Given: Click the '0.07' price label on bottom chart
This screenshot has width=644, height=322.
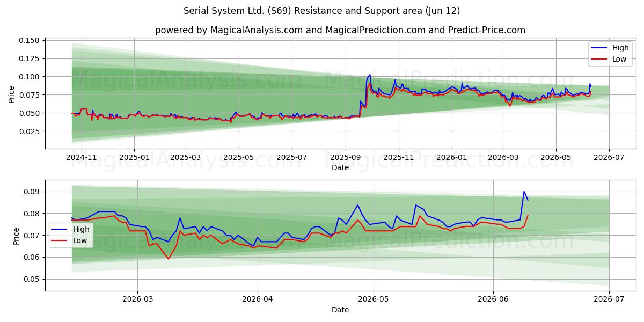Looking at the screenshot, I should coord(32,236).
